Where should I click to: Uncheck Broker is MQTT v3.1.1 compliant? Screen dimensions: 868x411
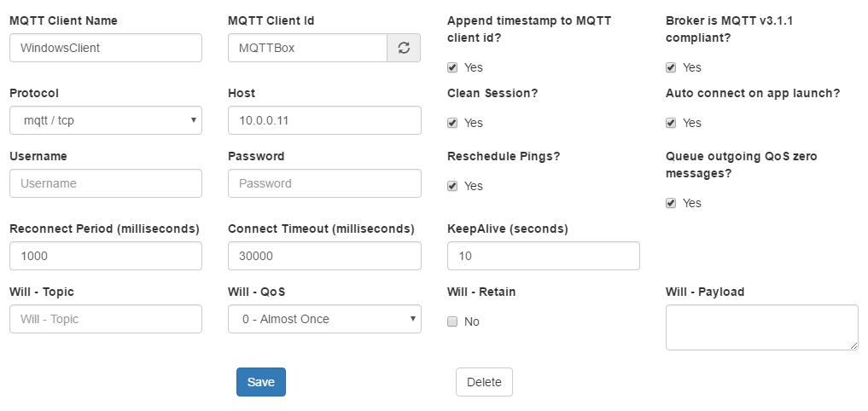pos(671,67)
